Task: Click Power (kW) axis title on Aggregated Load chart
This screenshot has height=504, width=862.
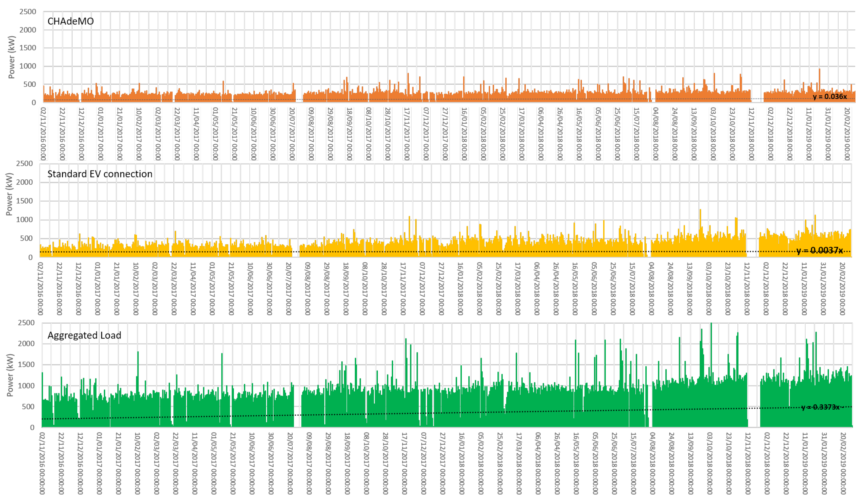Action: (10, 375)
